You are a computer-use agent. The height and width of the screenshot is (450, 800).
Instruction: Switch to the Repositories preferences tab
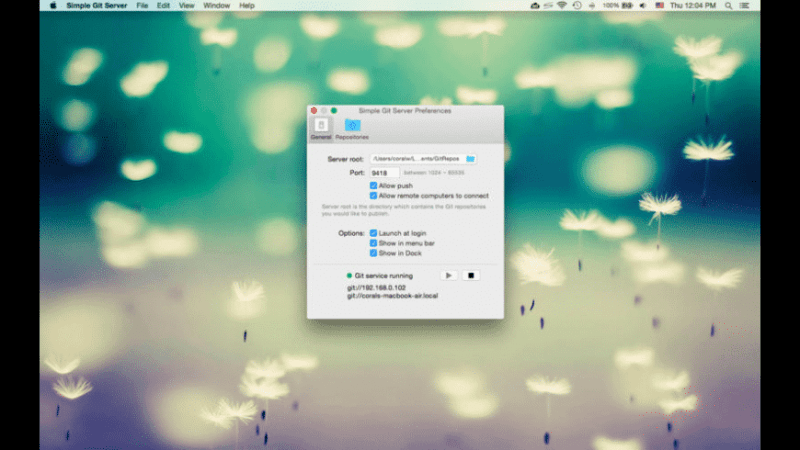352,129
